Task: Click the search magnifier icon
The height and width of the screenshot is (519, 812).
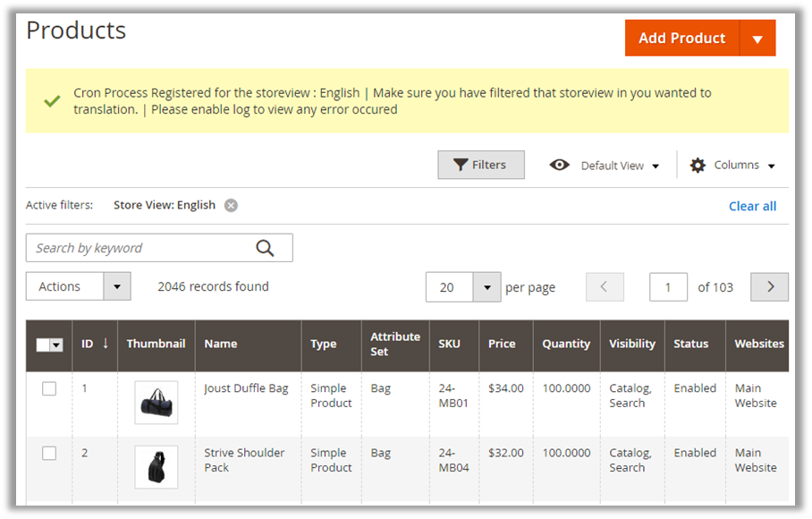Action: pos(265,248)
